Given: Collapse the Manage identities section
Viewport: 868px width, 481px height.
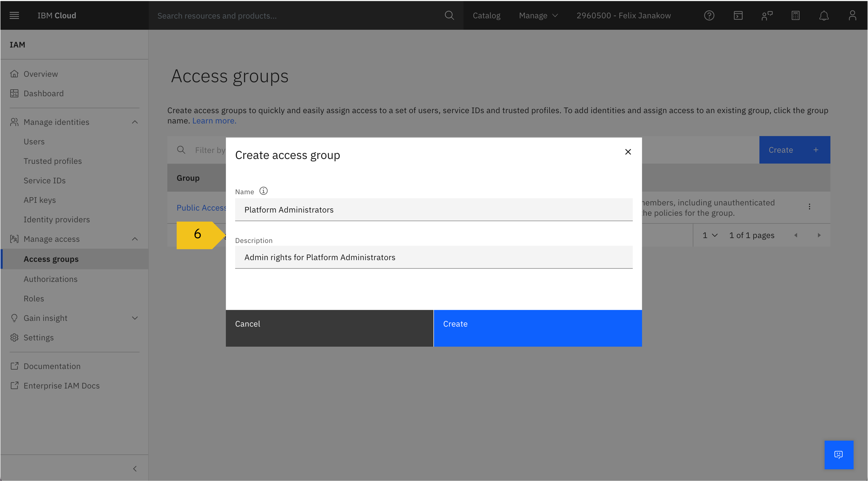Looking at the screenshot, I should [x=135, y=122].
